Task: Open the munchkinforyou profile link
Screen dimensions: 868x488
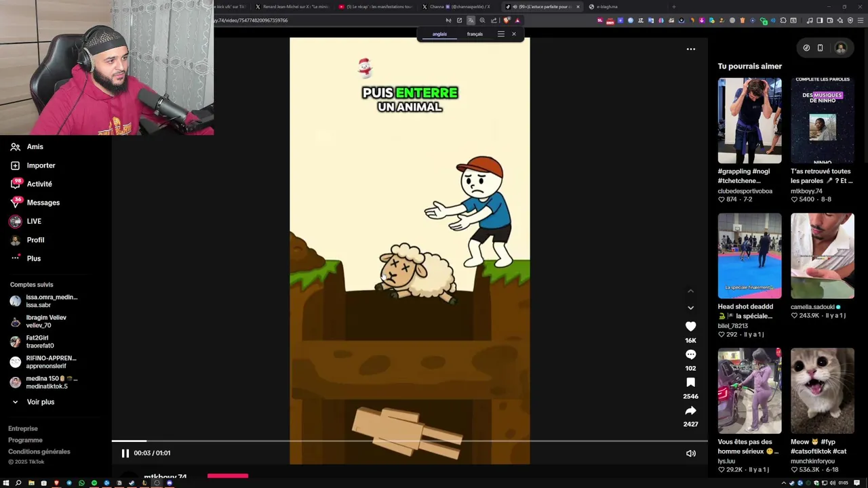Action: point(812,462)
